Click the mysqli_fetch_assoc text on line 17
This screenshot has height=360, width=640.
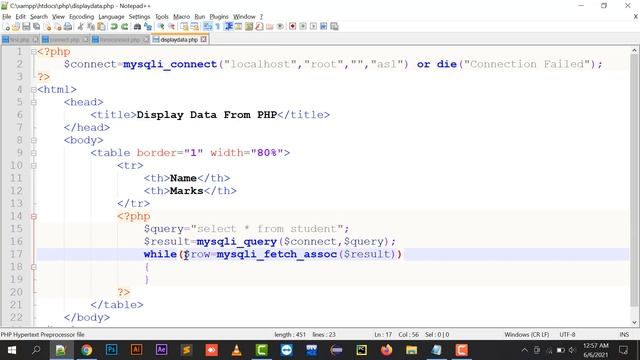[x=277, y=254]
